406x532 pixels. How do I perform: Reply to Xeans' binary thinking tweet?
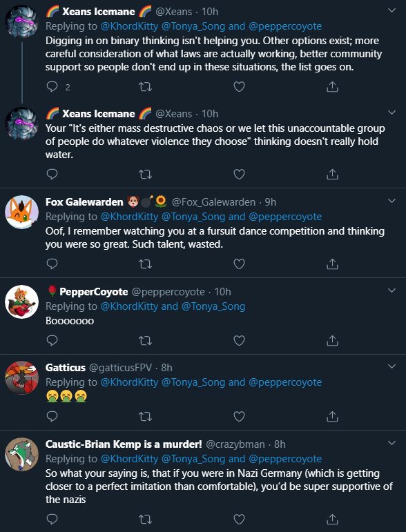(52, 87)
